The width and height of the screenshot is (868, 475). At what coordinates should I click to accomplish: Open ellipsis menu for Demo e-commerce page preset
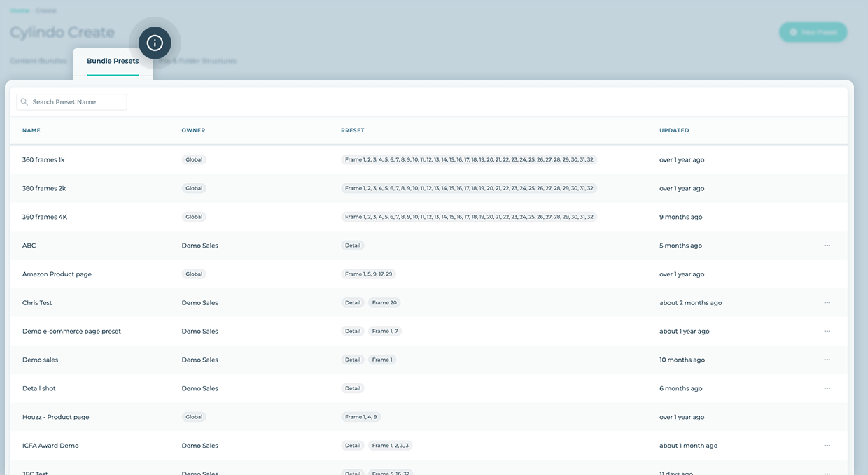(827, 332)
